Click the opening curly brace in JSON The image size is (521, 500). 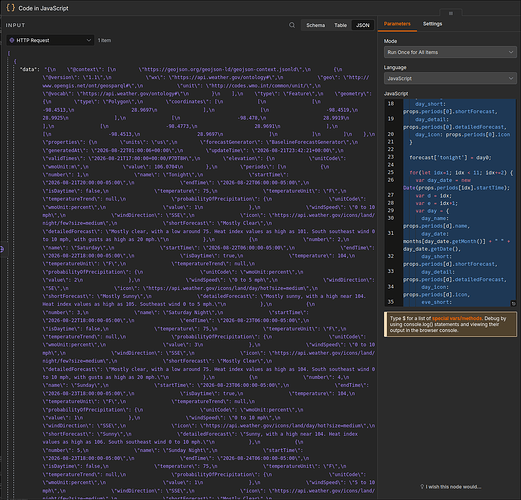click(15, 61)
